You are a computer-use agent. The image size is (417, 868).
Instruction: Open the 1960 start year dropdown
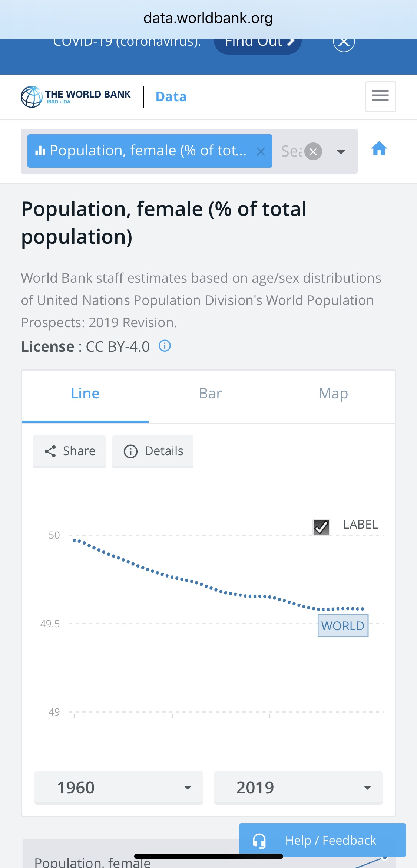click(x=119, y=787)
